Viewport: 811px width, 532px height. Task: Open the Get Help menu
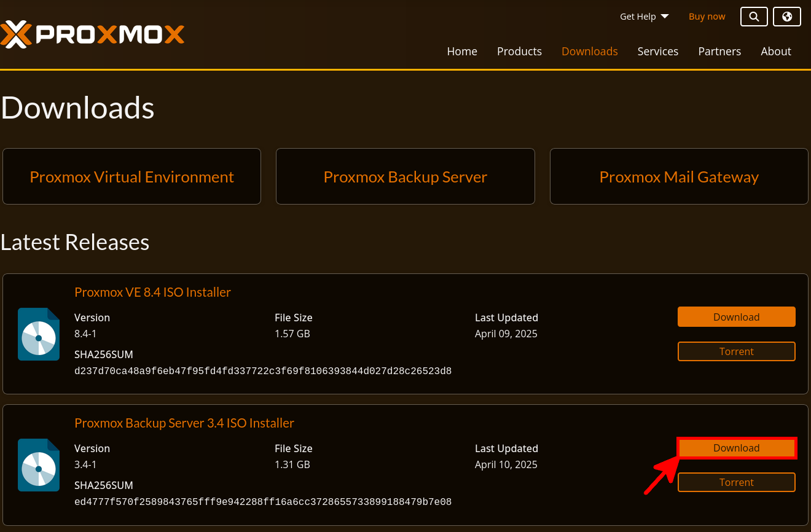(x=638, y=17)
